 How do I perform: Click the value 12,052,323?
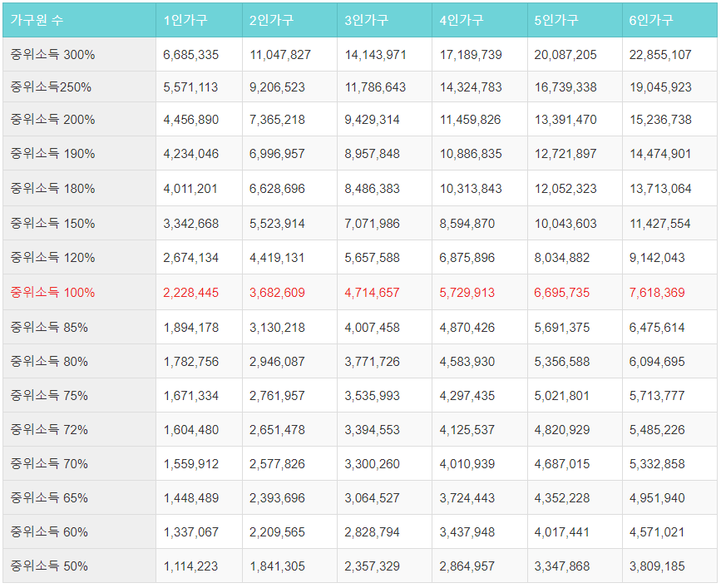click(565, 189)
